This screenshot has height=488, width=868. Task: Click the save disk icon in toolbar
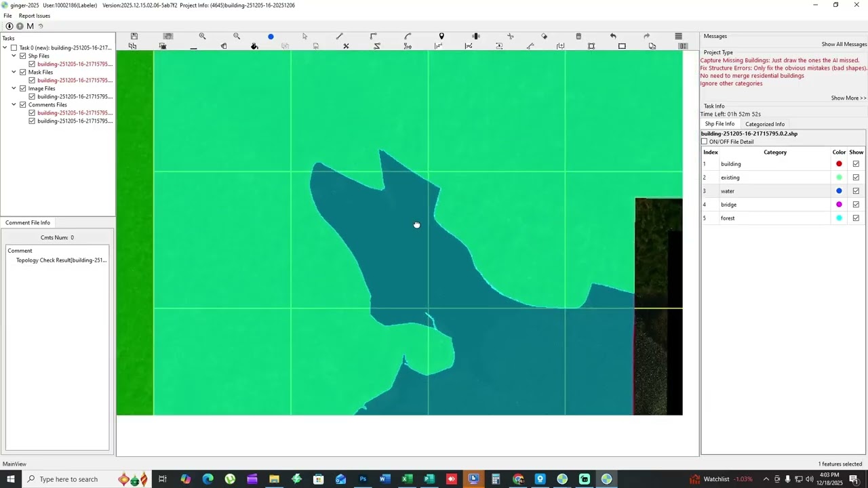coord(134,36)
